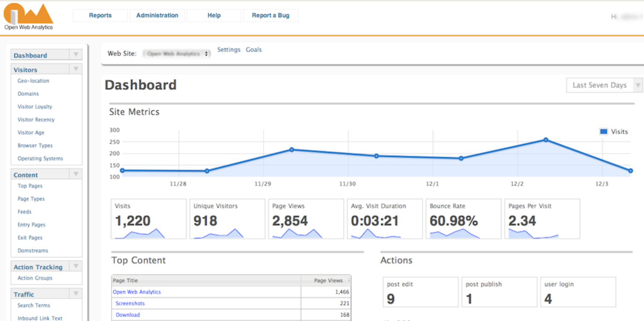This screenshot has width=644, height=321.
Task: Click the user login action box
Action: 578,292
